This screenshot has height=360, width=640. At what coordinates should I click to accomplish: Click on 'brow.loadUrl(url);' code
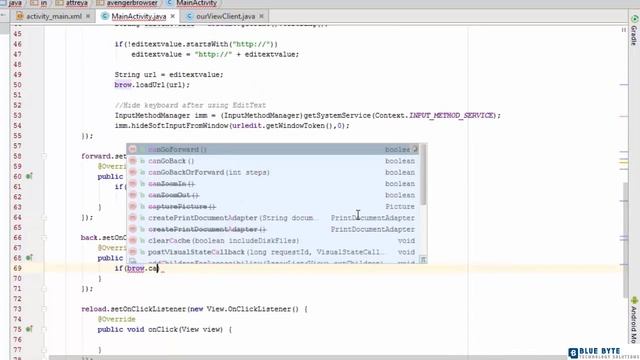coord(152,85)
